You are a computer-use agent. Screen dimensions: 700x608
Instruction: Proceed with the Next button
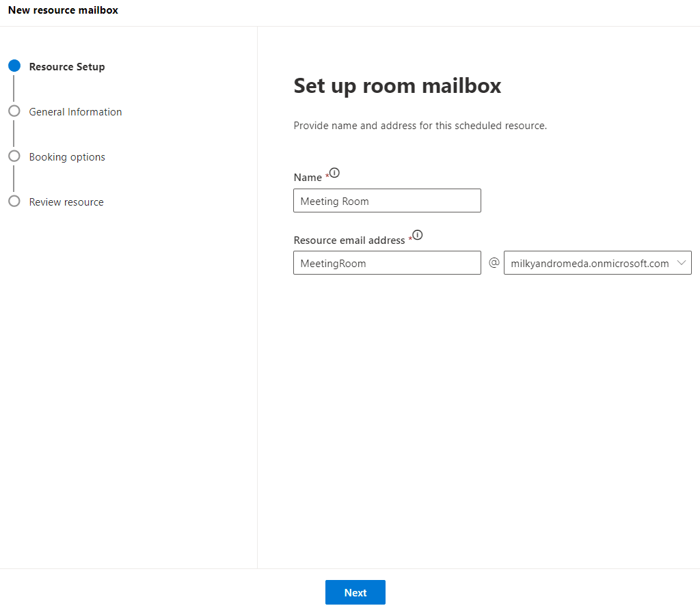355,592
